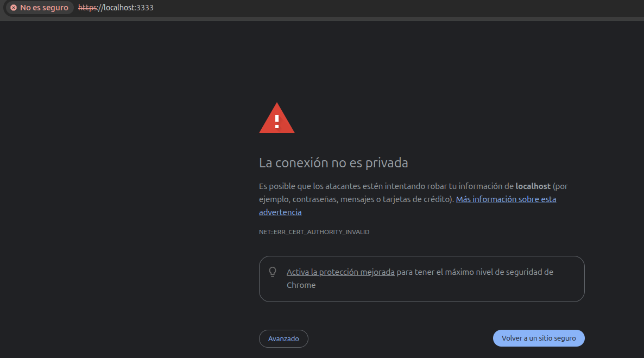Image resolution: width=644 pixels, height=358 pixels.
Task: Click the heading "La conexión no es privada"
Action: coord(333,163)
